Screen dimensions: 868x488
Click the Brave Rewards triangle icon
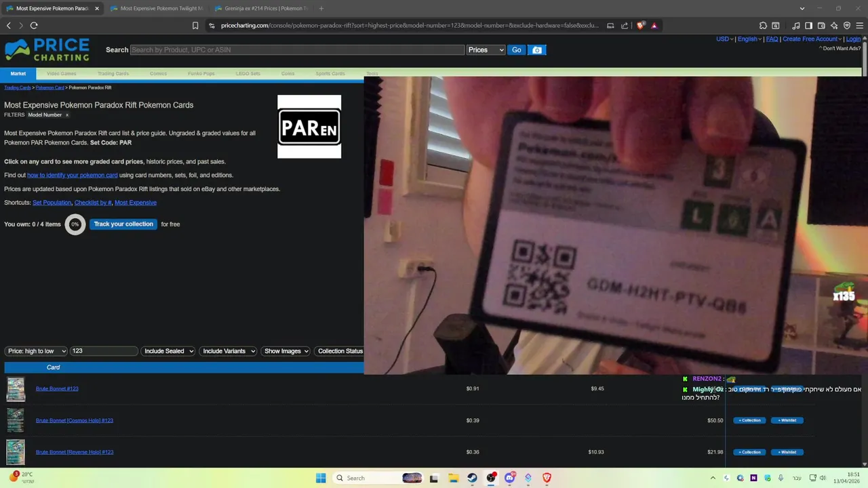pyautogui.click(x=654, y=26)
